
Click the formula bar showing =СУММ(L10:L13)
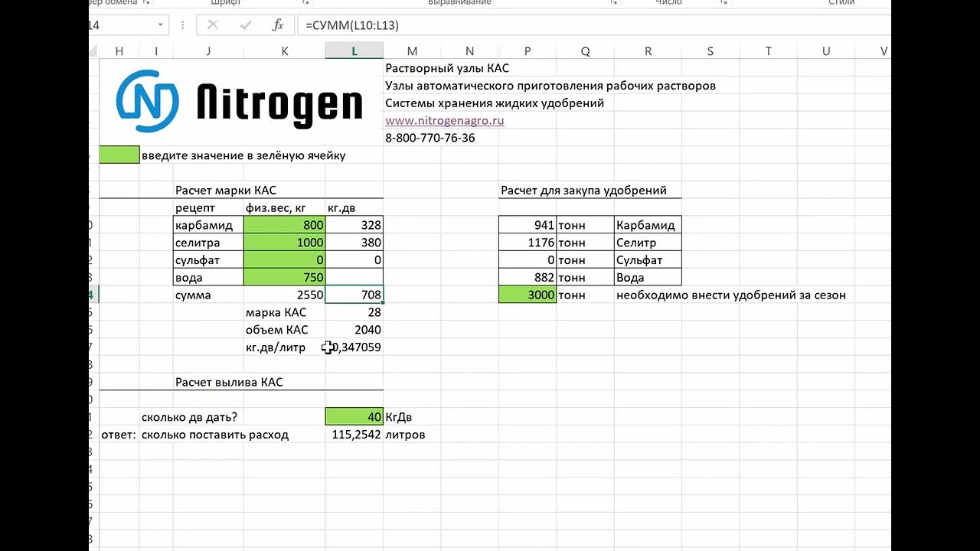click(596, 25)
